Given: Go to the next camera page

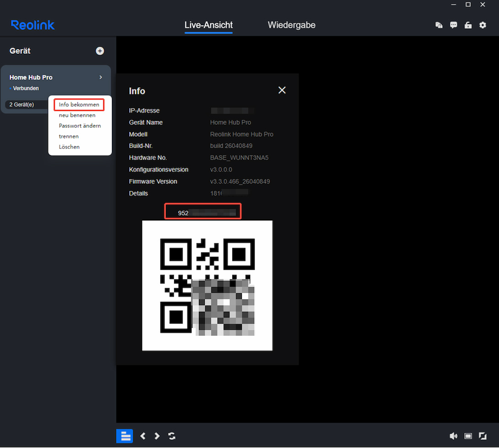Looking at the screenshot, I should [x=157, y=436].
